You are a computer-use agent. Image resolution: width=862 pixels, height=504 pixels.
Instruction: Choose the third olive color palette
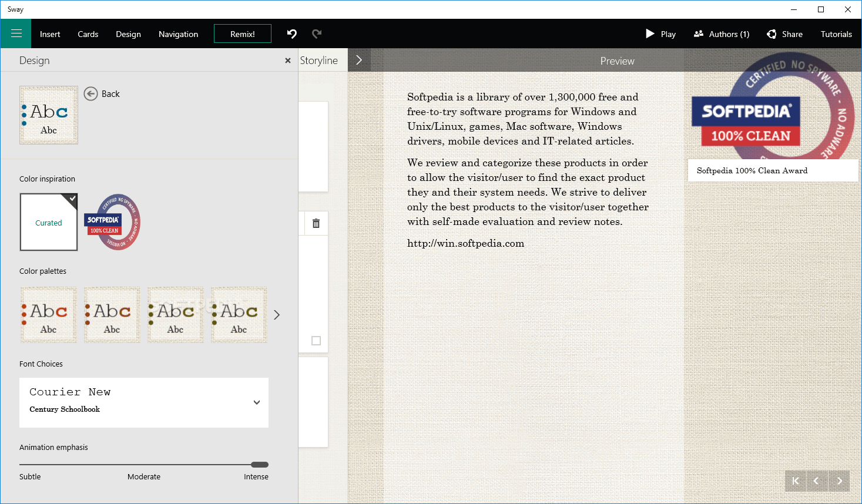(x=176, y=315)
